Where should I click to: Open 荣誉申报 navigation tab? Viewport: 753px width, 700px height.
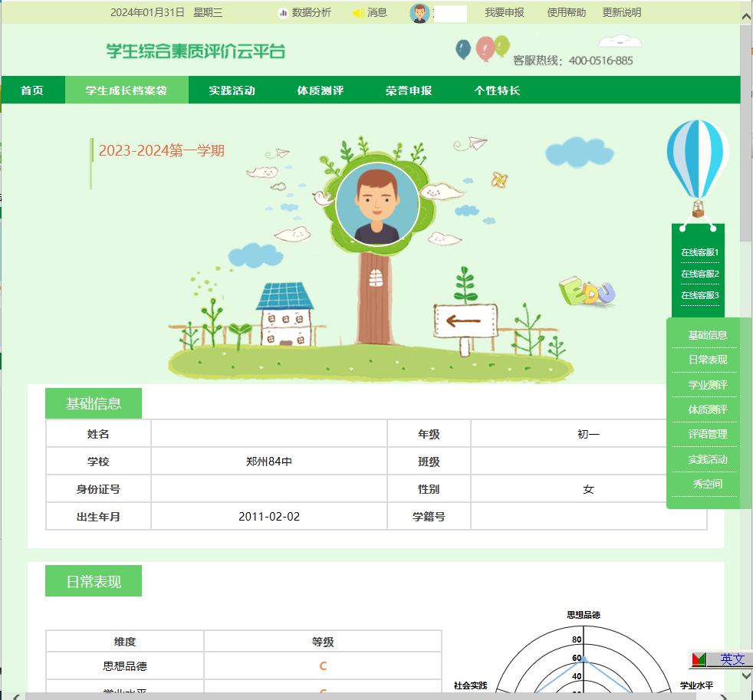pyautogui.click(x=409, y=90)
